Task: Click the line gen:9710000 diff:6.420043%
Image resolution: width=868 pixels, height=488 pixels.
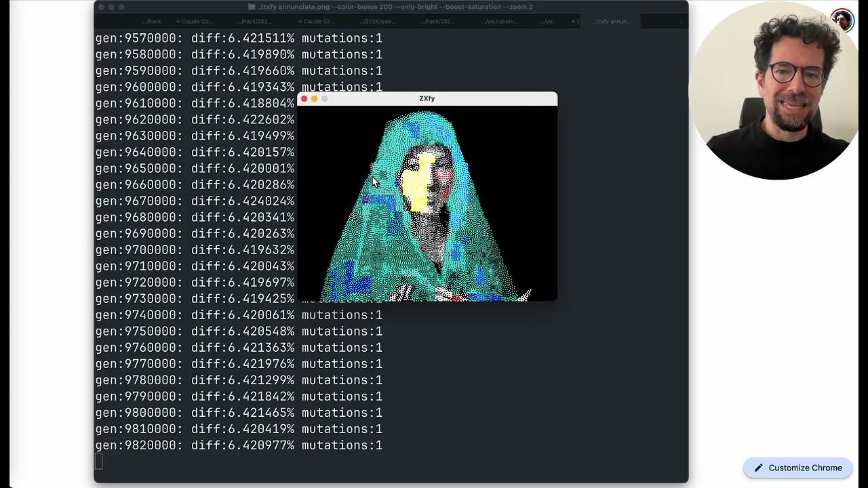Action: click(x=195, y=266)
